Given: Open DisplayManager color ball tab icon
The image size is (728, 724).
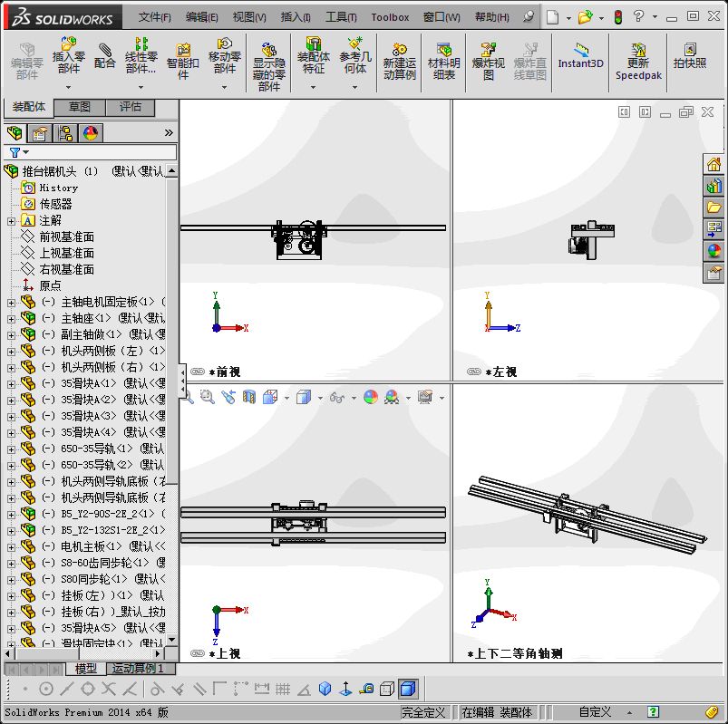Looking at the screenshot, I should click(91, 134).
